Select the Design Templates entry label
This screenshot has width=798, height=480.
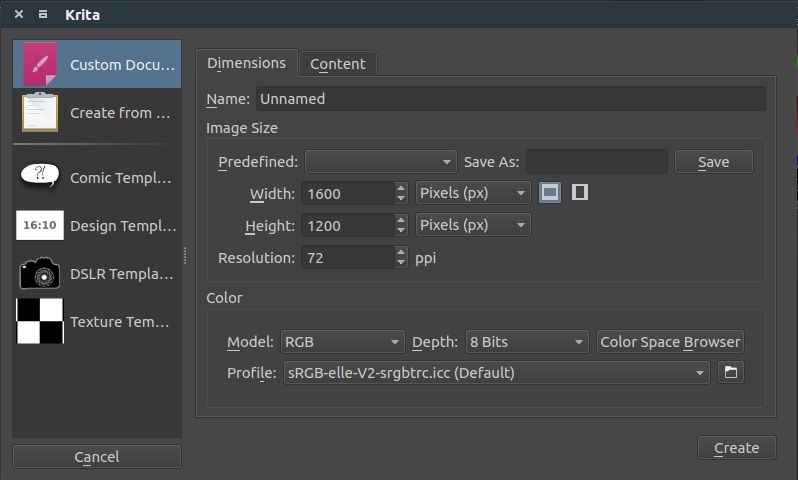pos(123,225)
